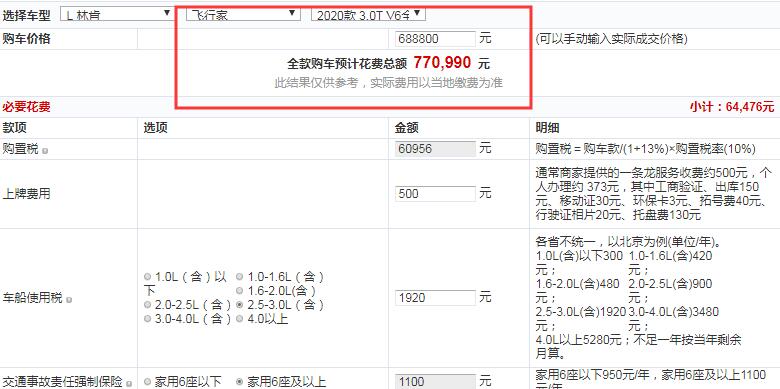
Task: Click the 购置税 formula description text
Action: click(x=646, y=149)
